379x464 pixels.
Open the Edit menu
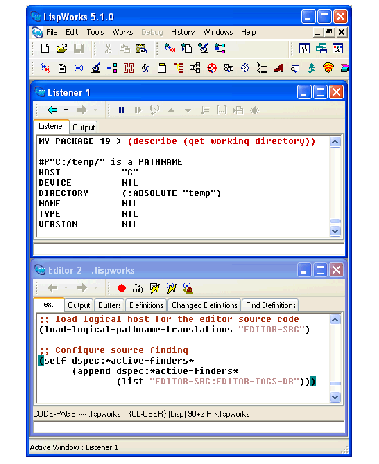(71, 32)
